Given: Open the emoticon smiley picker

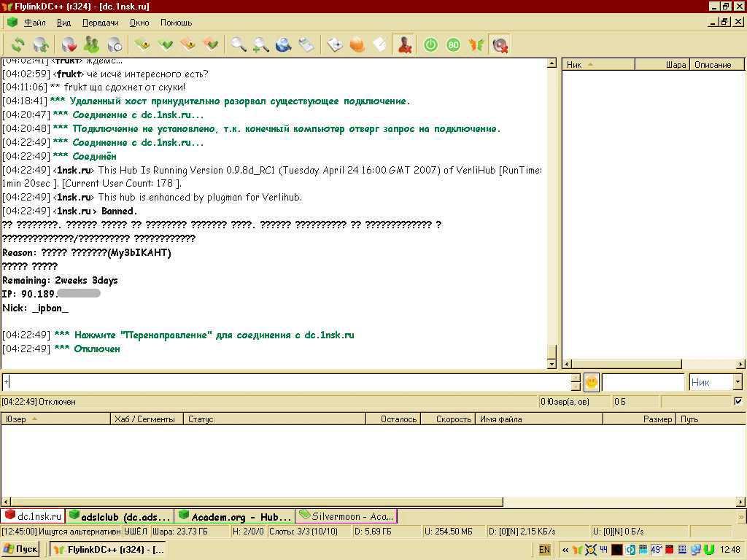Looking at the screenshot, I should click(591, 382).
